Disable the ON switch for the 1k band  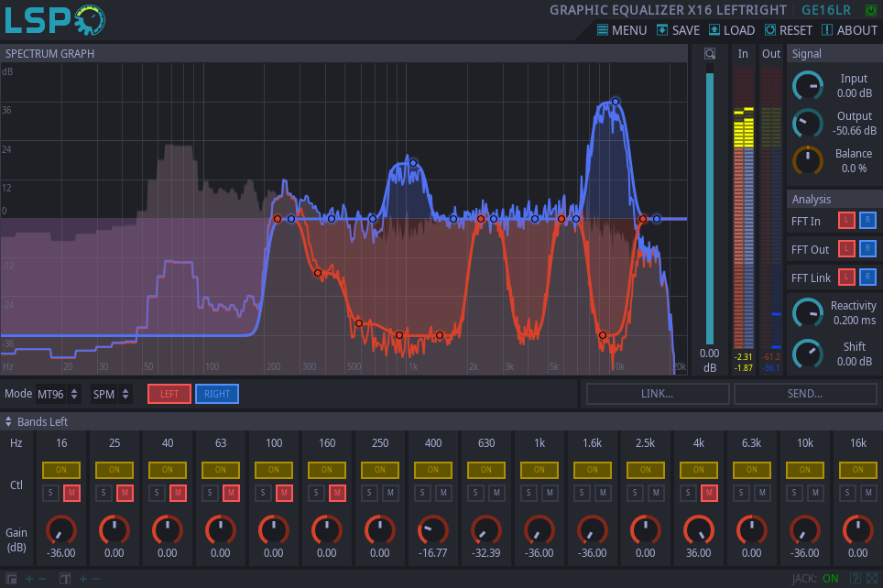click(539, 470)
